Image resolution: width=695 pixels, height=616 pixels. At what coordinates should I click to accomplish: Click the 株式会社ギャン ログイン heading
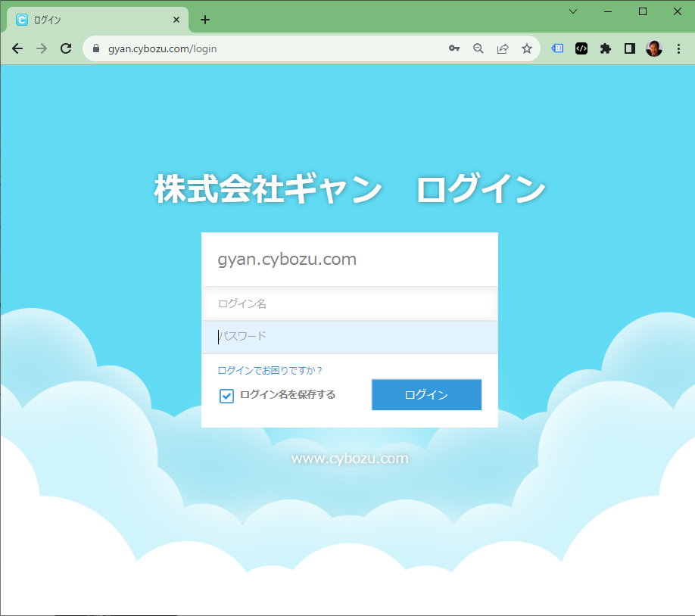(x=350, y=188)
